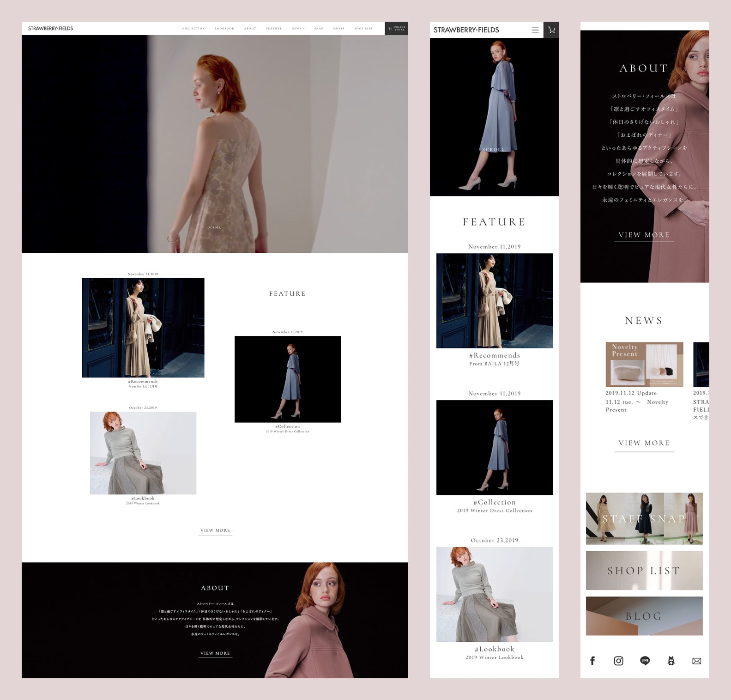
Task: Tap the LINE chat bubble icon
Action: tap(645, 661)
